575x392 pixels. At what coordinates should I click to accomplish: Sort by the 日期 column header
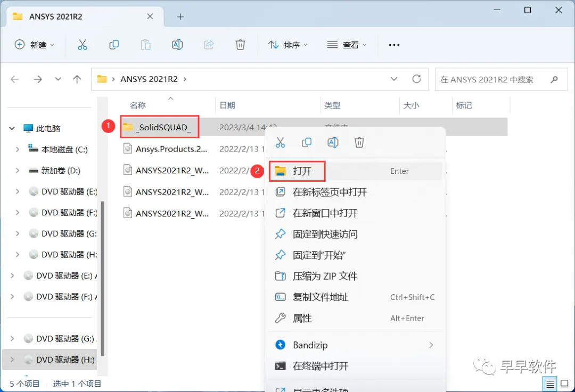coord(227,105)
